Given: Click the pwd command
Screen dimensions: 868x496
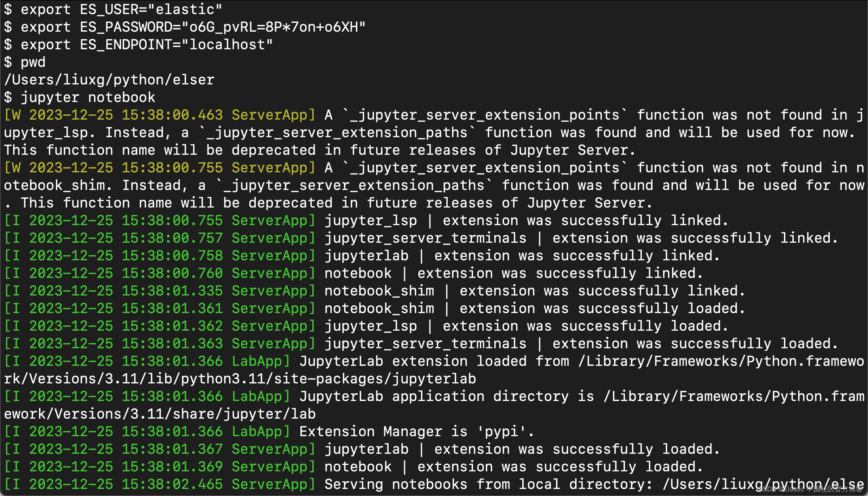Looking at the screenshot, I should coord(33,62).
